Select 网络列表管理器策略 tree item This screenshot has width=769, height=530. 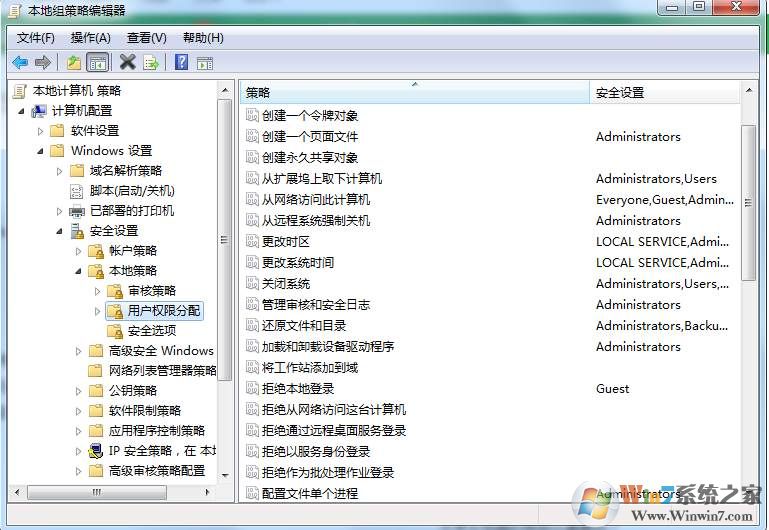(162, 371)
